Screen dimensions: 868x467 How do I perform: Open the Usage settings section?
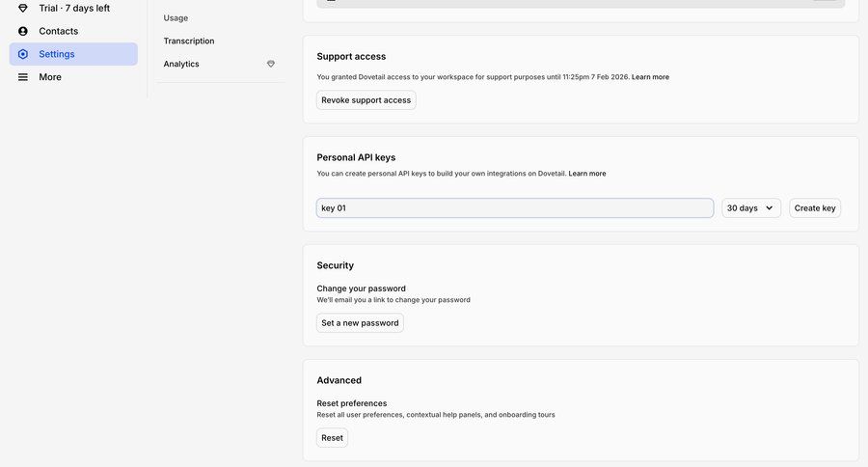coord(176,17)
